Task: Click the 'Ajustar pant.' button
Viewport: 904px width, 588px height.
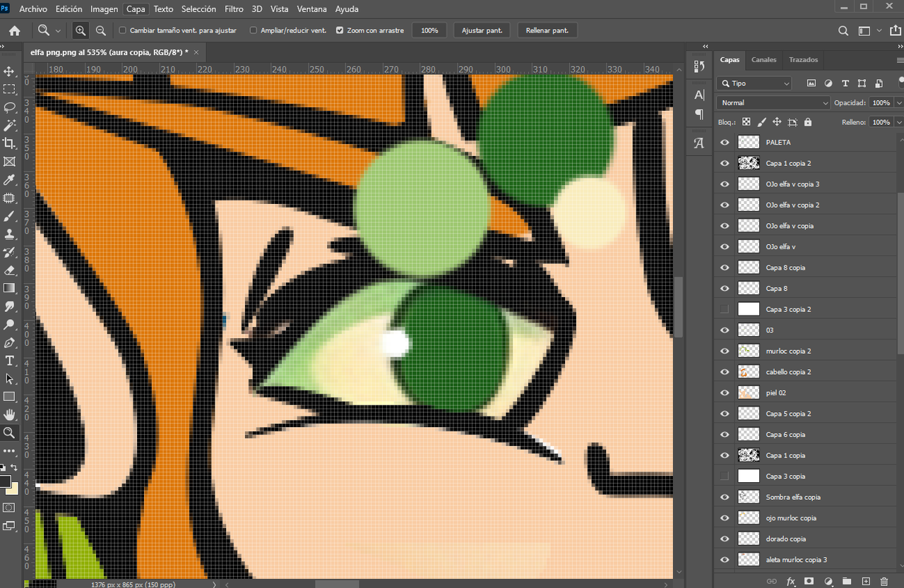Action: pyautogui.click(x=482, y=30)
